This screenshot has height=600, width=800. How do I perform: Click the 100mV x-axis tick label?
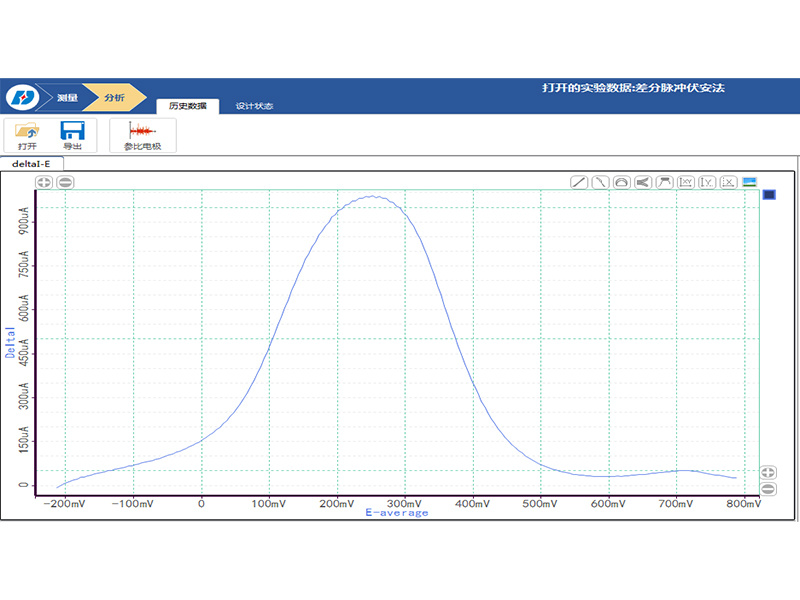point(269,504)
